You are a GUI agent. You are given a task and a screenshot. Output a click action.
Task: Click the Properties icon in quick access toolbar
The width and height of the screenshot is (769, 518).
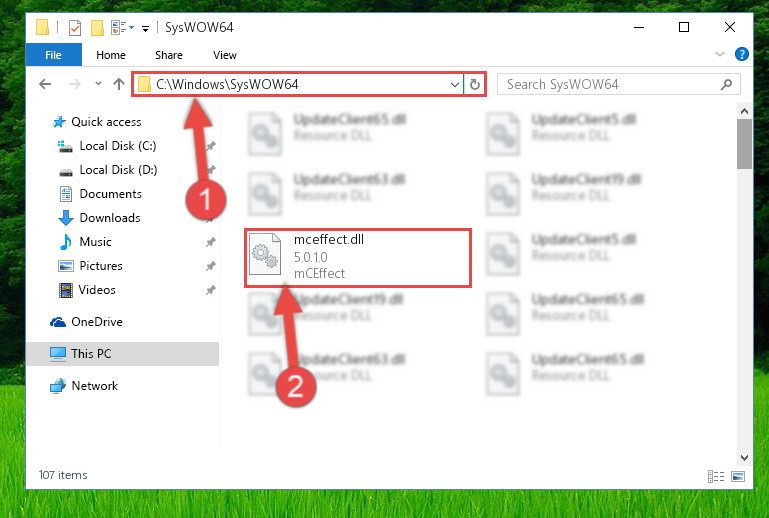[x=75, y=27]
